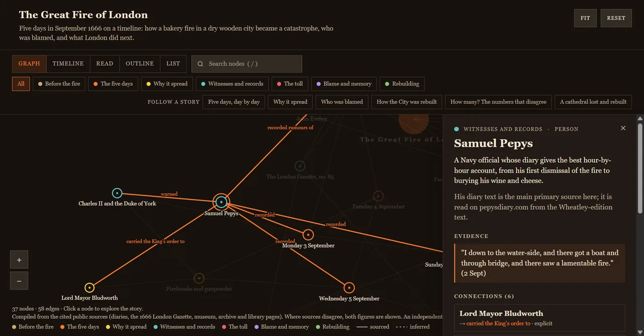
Task: Select The London Gazette, no. 85 node
Action: coord(300,166)
